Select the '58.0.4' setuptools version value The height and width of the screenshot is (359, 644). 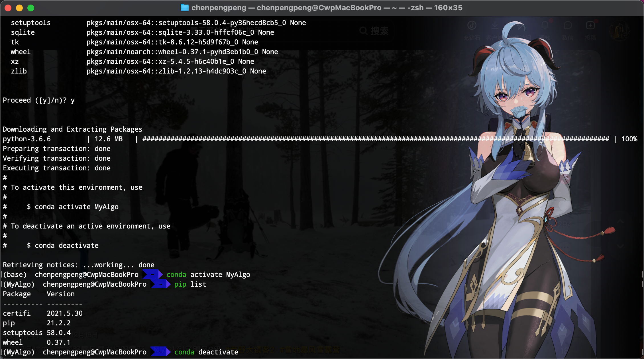(59, 333)
